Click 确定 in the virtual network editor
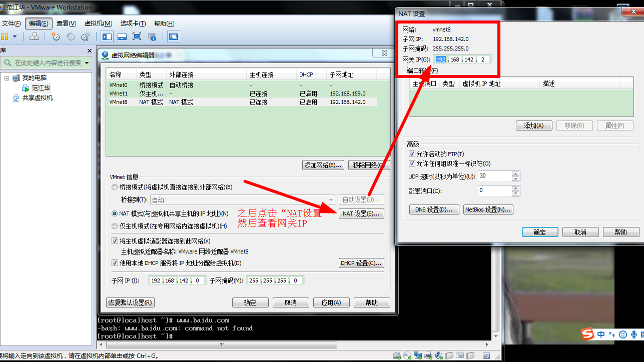The height and width of the screenshot is (362, 644). pyautogui.click(x=250, y=302)
